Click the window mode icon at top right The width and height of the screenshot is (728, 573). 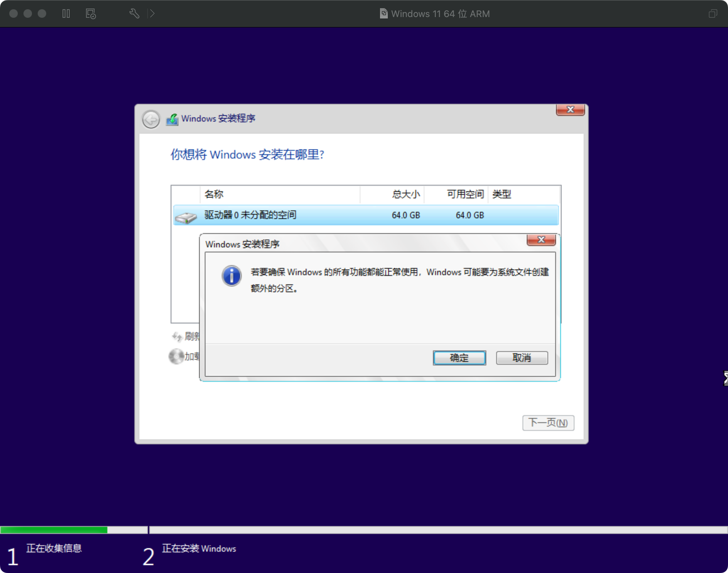tap(713, 14)
